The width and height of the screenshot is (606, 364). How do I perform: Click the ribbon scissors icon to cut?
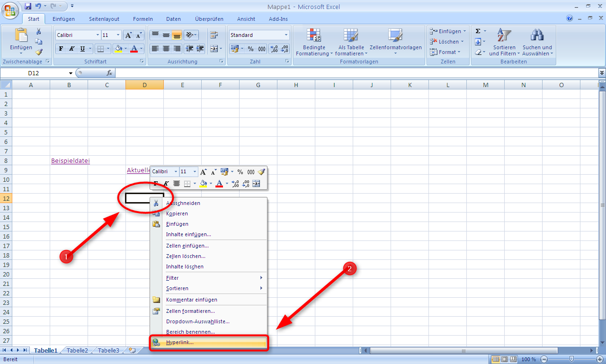[x=39, y=31]
